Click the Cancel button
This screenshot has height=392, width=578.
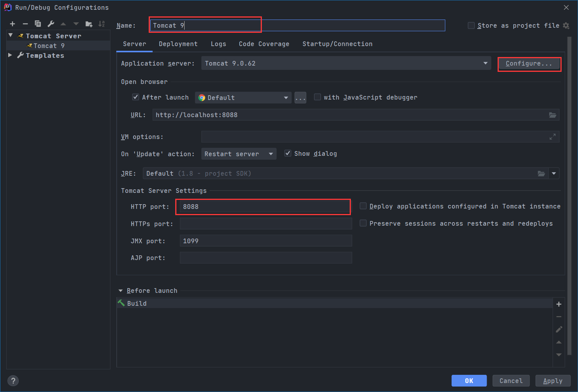(x=511, y=381)
